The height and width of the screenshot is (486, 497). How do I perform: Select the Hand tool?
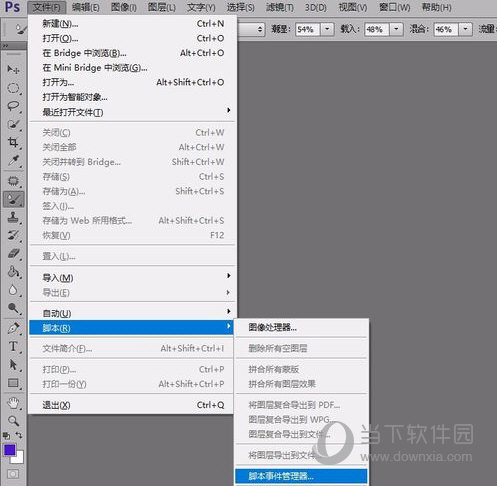pyautogui.click(x=13, y=403)
